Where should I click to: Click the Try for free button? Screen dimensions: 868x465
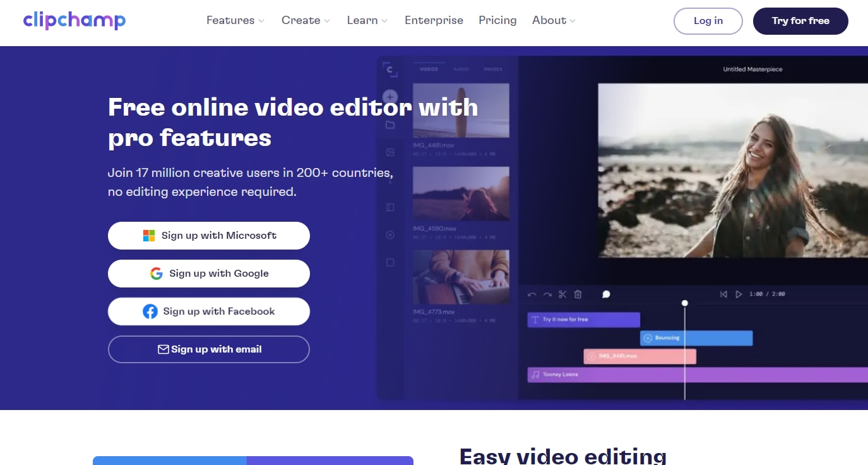pos(800,21)
